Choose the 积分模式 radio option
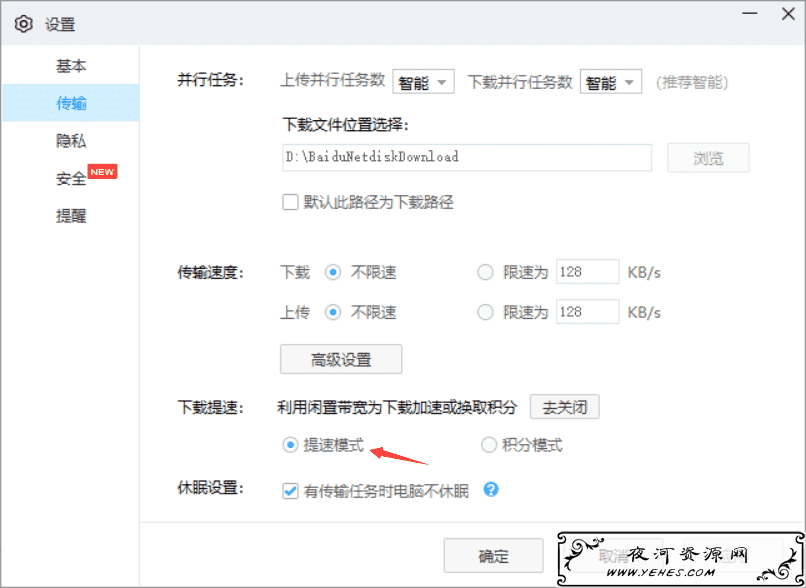Viewport: 806px width, 588px height. point(489,445)
